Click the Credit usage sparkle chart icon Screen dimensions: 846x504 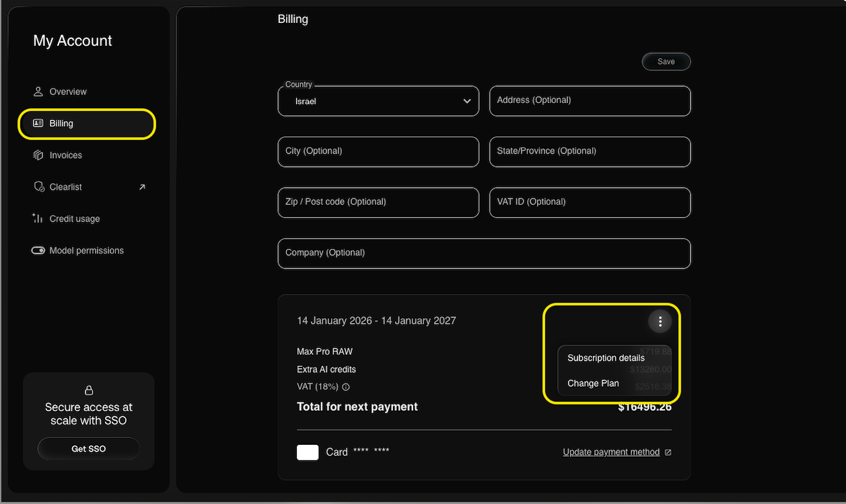point(38,218)
